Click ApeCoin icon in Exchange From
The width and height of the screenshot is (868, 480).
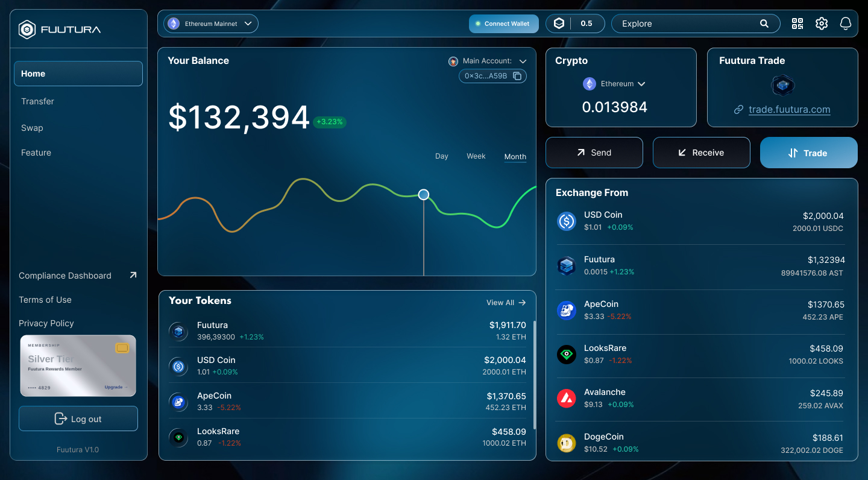(x=567, y=311)
